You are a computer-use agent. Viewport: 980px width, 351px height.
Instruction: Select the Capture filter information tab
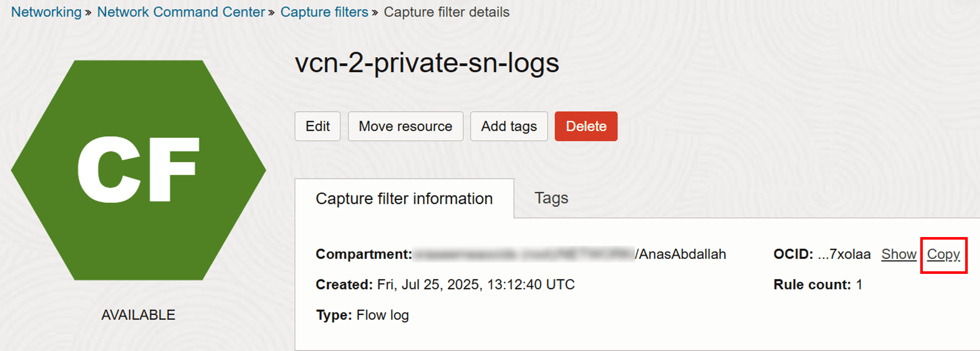pyautogui.click(x=404, y=198)
